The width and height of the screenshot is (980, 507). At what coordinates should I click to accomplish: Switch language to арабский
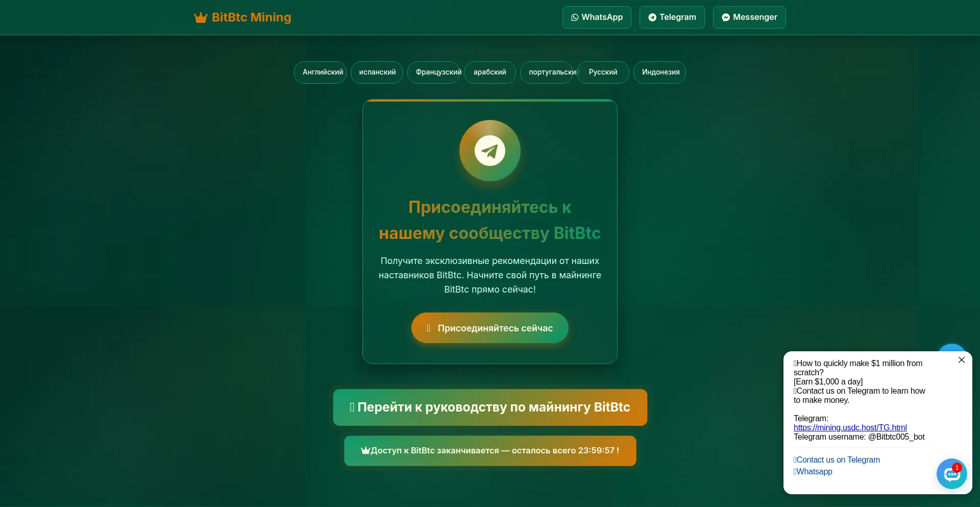point(490,73)
